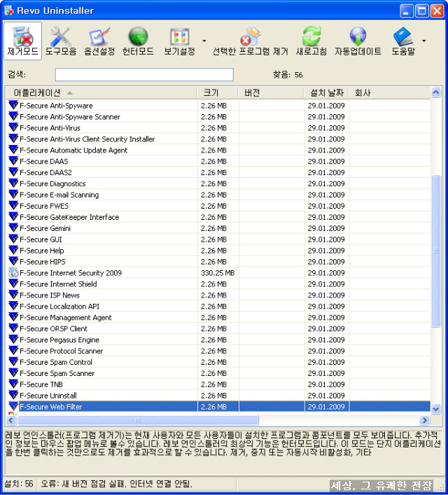The height and width of the screenshot is (495, 448).
Task: Select F-Secure Protocol Scanner entry
Action: (62, 351)
